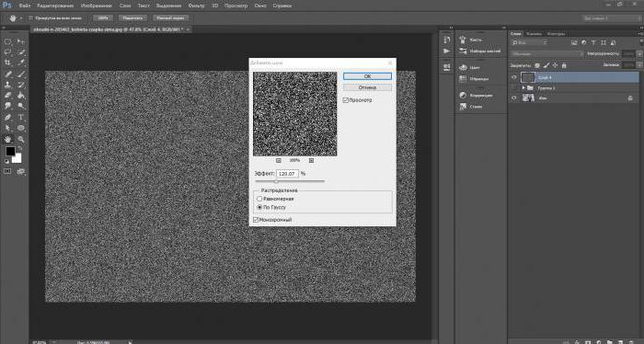Viewport: 644px width, 344px height.
Task: Select the Hand tool in toolbox
Action: point(7,139)
